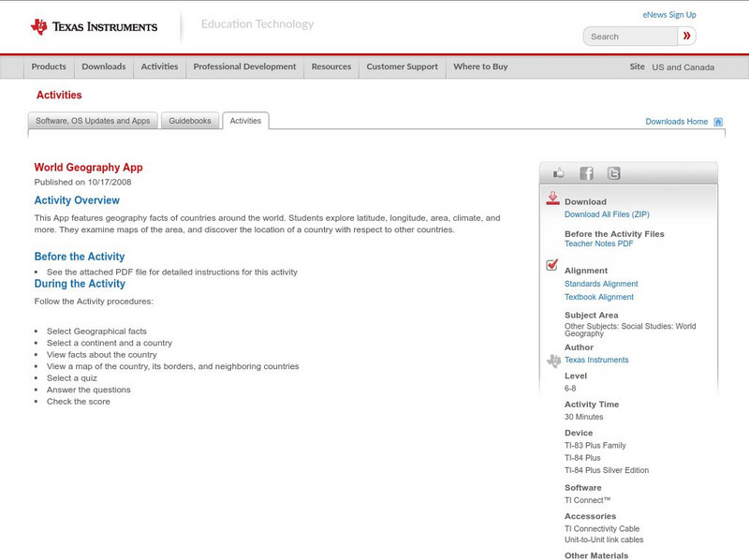Screen dimensions: 749x560
Task: Click Activity Overview heading
Action: pyautogui.click(x=77, y=200)
